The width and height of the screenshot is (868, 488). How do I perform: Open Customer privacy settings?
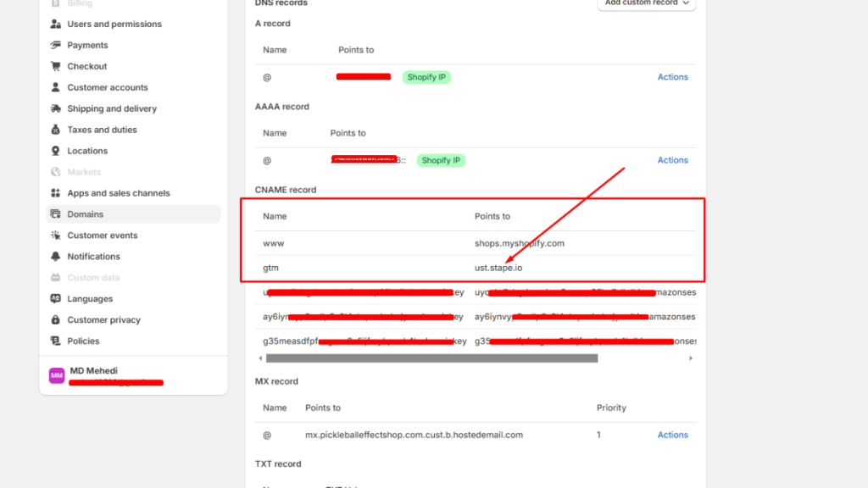pyautogui.click(x=104, y=319)
